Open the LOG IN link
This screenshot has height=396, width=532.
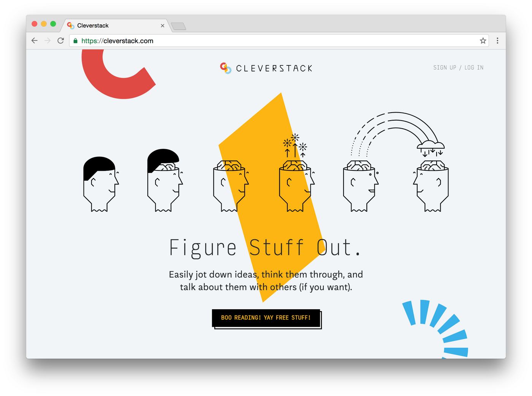[474, 67]
